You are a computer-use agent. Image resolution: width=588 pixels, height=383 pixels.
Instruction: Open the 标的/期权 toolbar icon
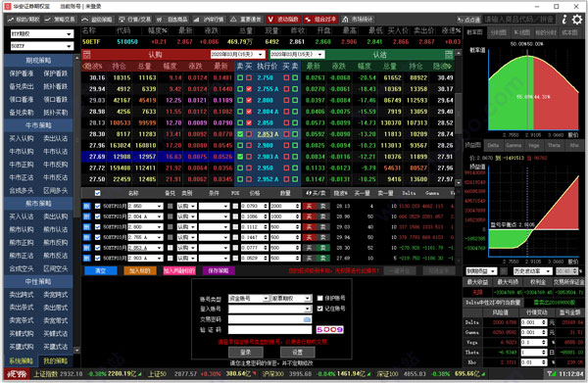[x=24, y=20]
